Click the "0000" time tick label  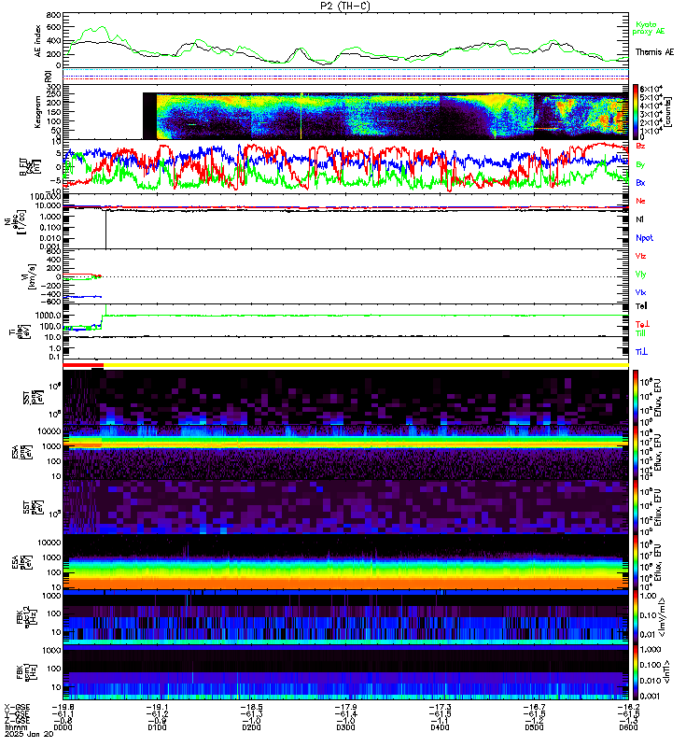click(x=63, y=728)
